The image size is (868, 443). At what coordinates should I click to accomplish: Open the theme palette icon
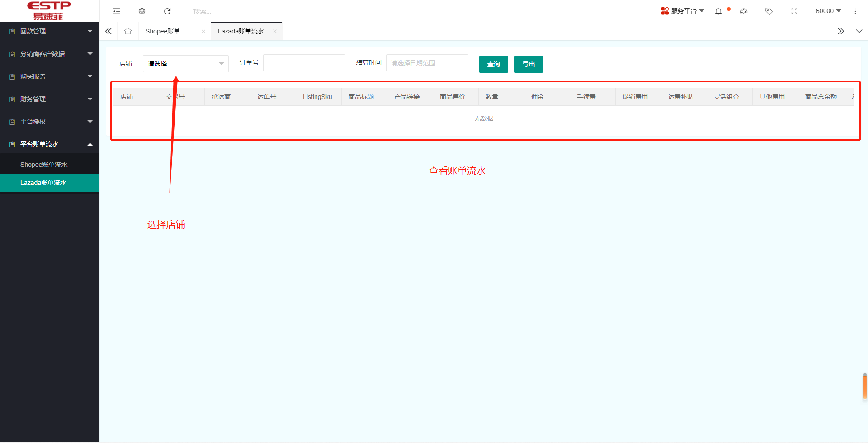744,11
